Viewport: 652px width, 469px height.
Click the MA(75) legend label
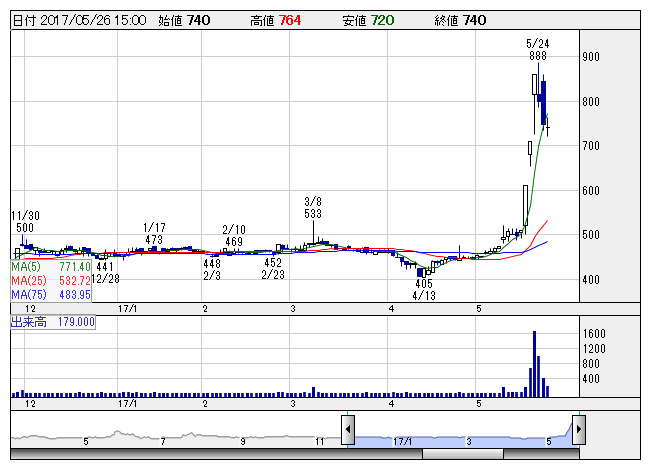pyautogui.click(x=27, y=295)
